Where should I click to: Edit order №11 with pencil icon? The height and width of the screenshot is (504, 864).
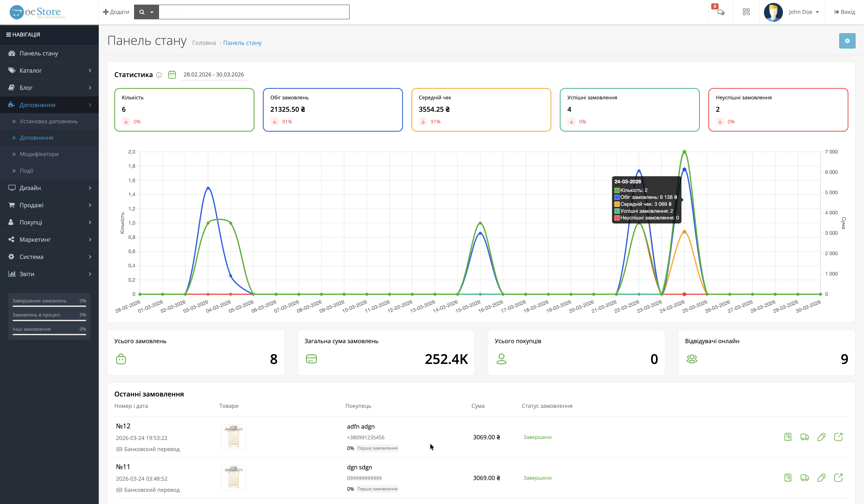pos(821,478)
